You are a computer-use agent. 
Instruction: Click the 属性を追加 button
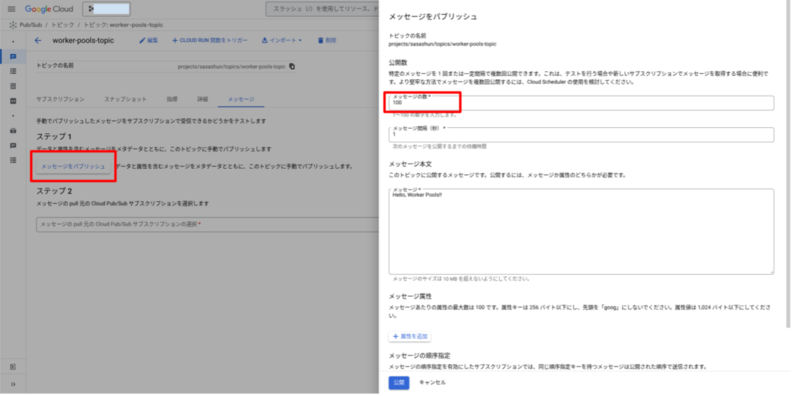pos(410,337)
